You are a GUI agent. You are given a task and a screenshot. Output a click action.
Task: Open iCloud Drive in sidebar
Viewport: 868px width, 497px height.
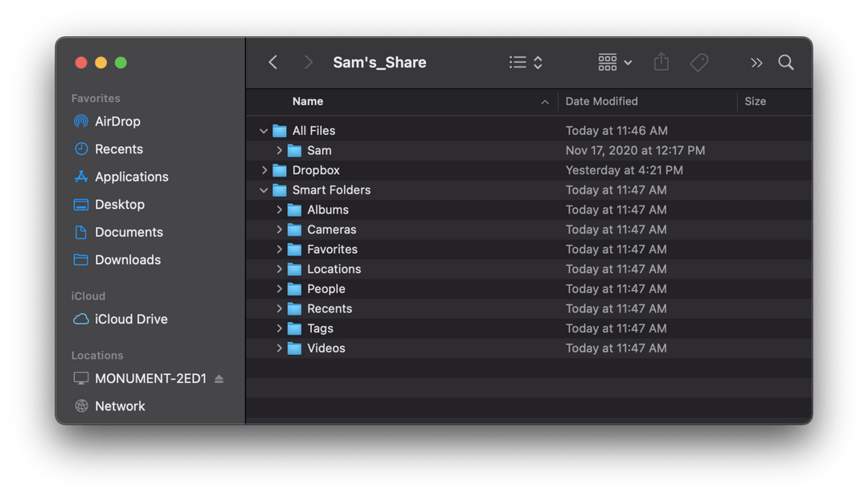(130, 320)
